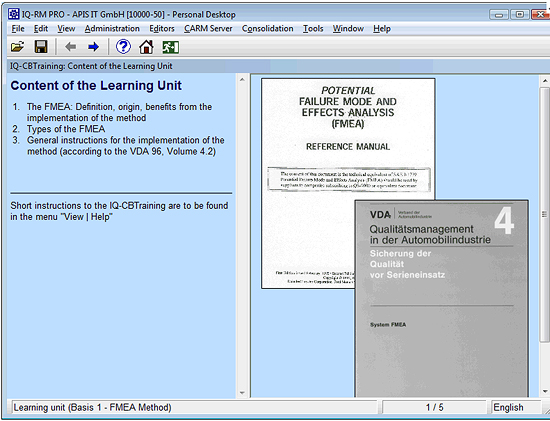Click the home house icon
The image size is (550, 421).
(x=146, y=47)
